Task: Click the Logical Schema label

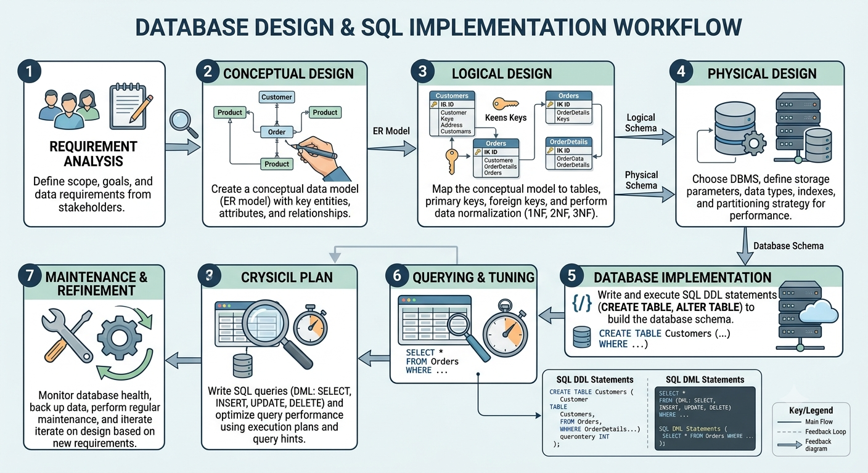Action: point(641,123)
